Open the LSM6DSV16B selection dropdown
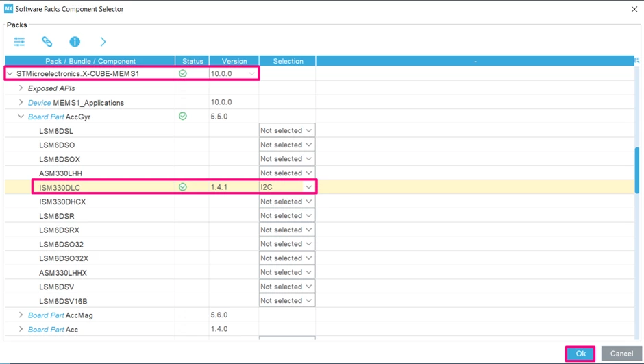The width and height of the screenshot is (644, 364). click(287, 300)
